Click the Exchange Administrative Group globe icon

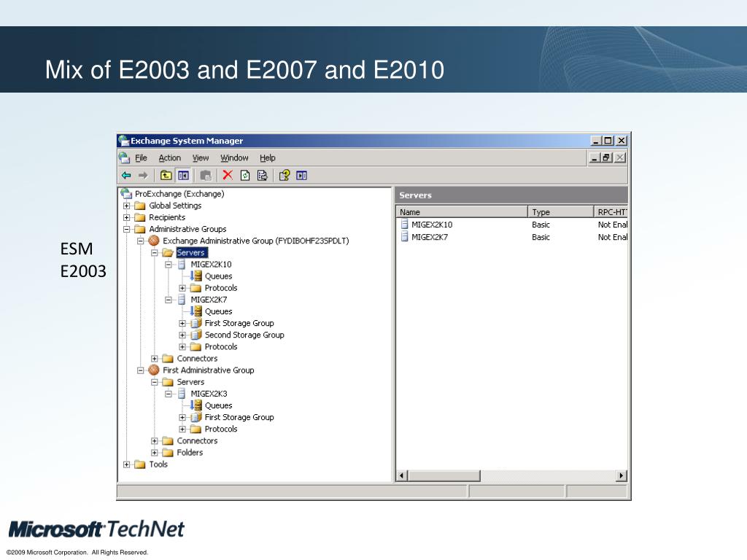point(153,241)
